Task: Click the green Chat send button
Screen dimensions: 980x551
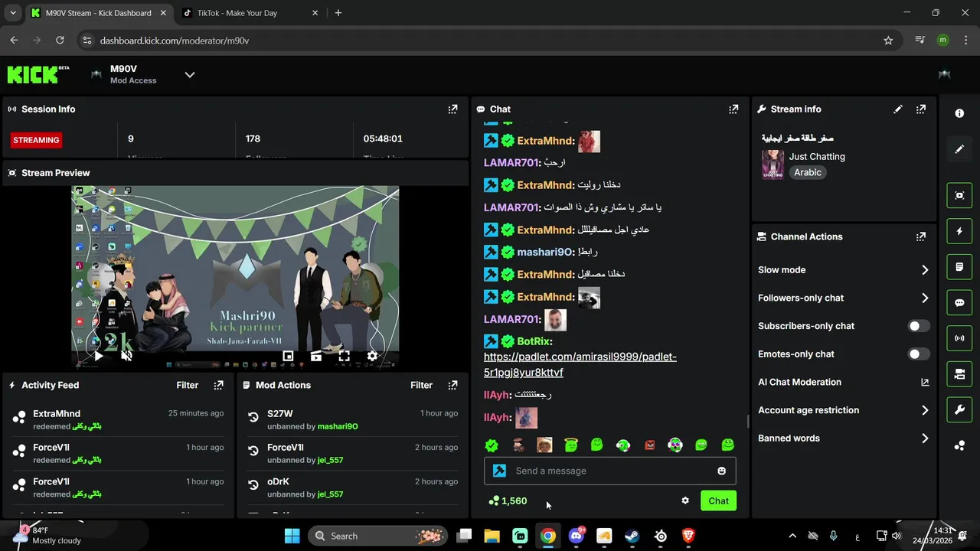Action: 718,500
